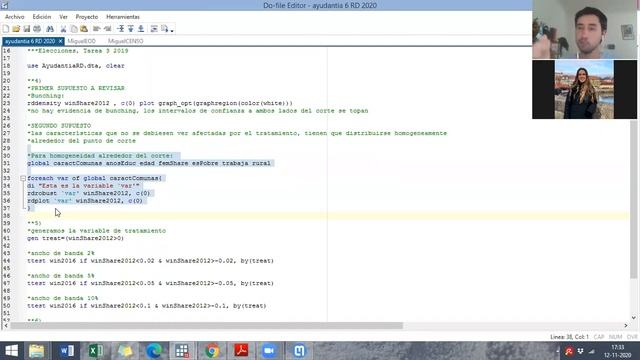Open the Edición menu

(42, 17)
